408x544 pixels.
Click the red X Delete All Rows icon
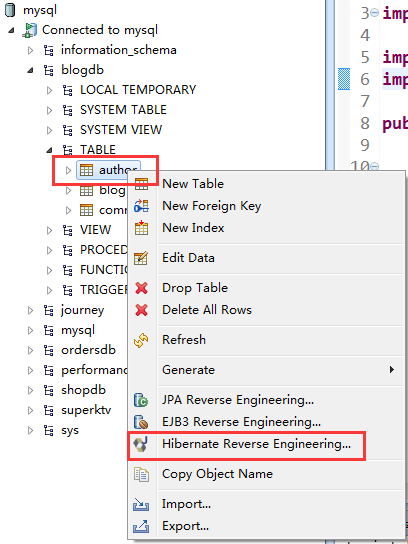pos(141,310)
